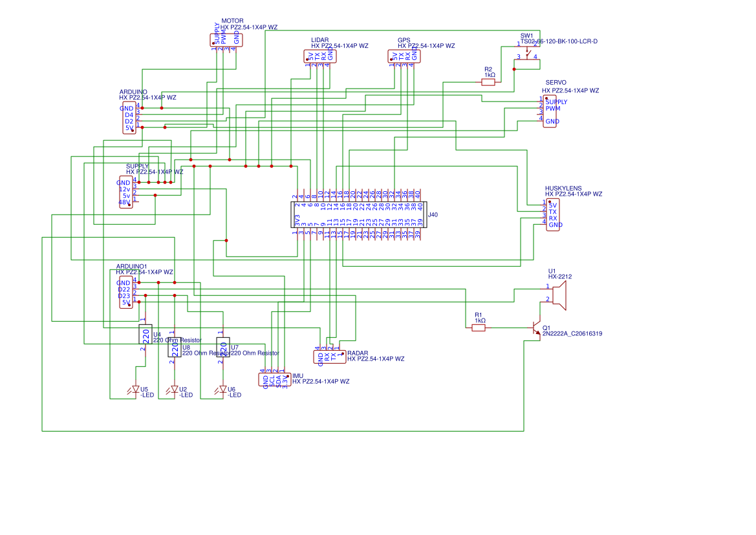Select the U4 220 Ohm resistor
Screen dimensions: 756x535
point(145,333)
